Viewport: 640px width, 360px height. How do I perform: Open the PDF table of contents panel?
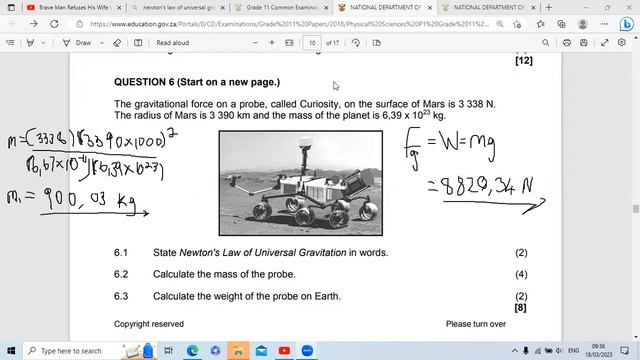click(x=11, y=43)
